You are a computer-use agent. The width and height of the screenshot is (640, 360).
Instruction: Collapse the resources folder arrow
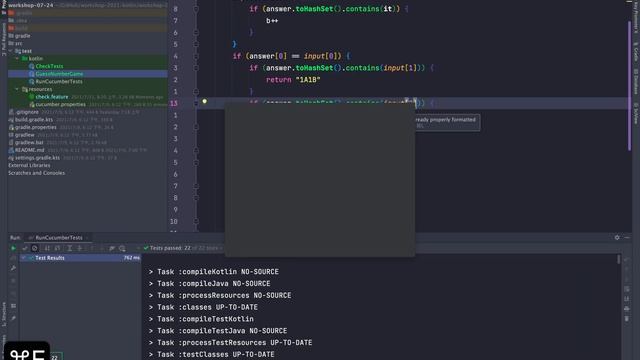(x=17, y=89)
